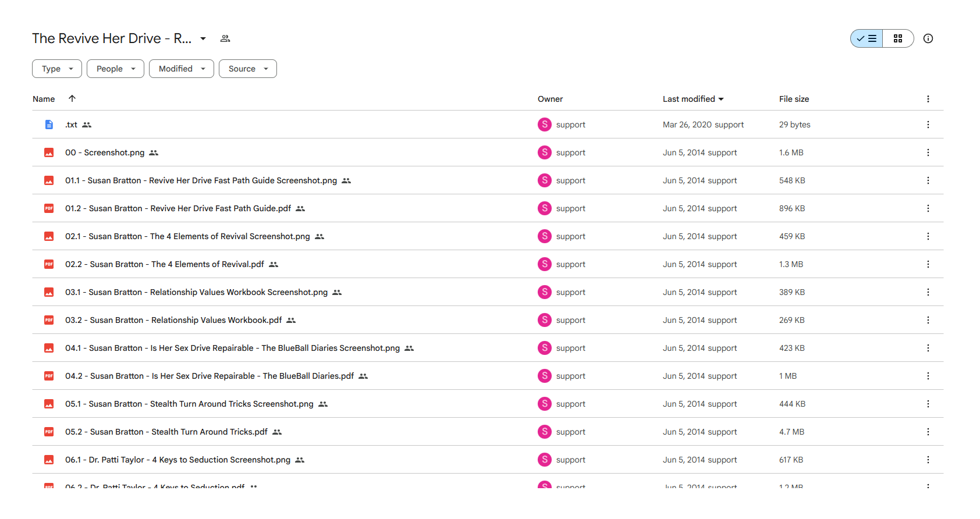Click image icon of 00 - Screenshot.png
Image resolution: width=980 pixels, height=519 pixels.
coord(49,152)
